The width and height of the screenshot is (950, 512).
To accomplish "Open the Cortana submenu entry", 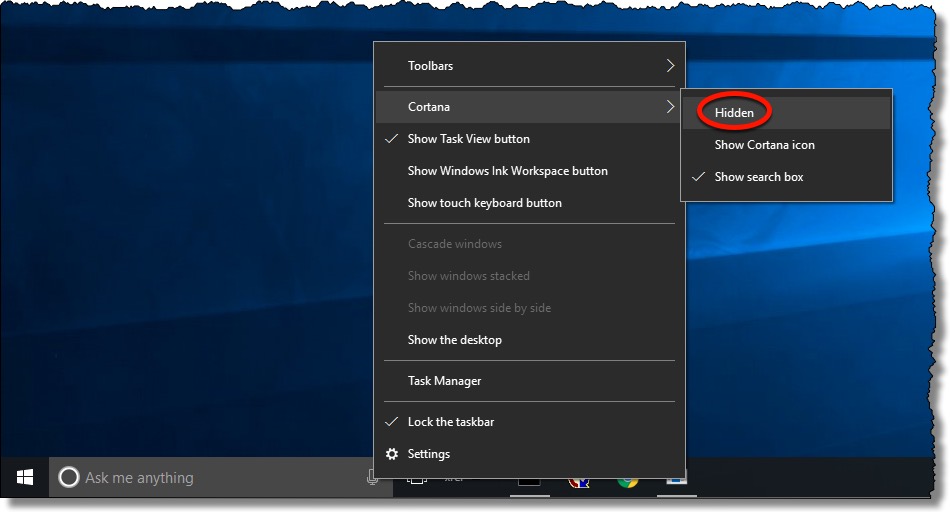I will click(530, 107).
